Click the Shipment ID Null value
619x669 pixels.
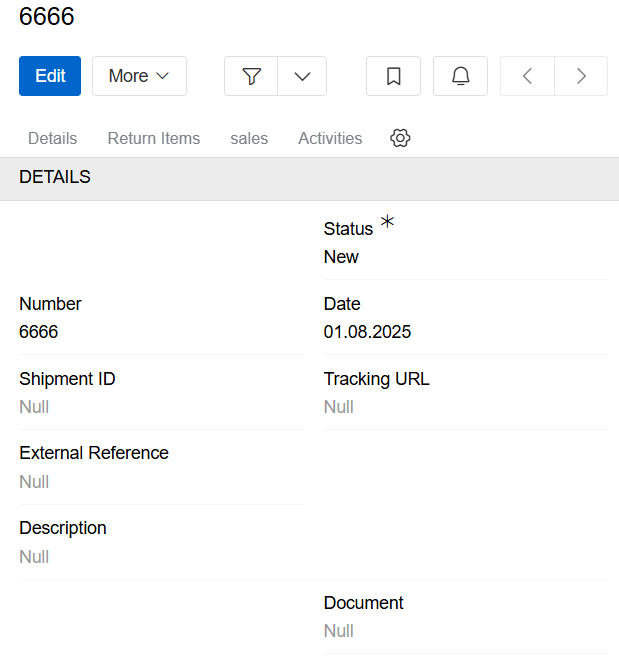34,407
